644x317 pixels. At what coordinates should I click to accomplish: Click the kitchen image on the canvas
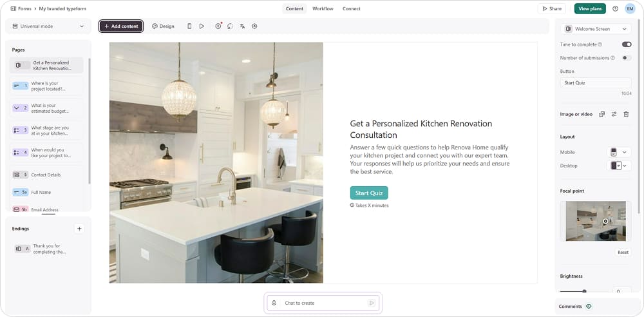(216, 162)
